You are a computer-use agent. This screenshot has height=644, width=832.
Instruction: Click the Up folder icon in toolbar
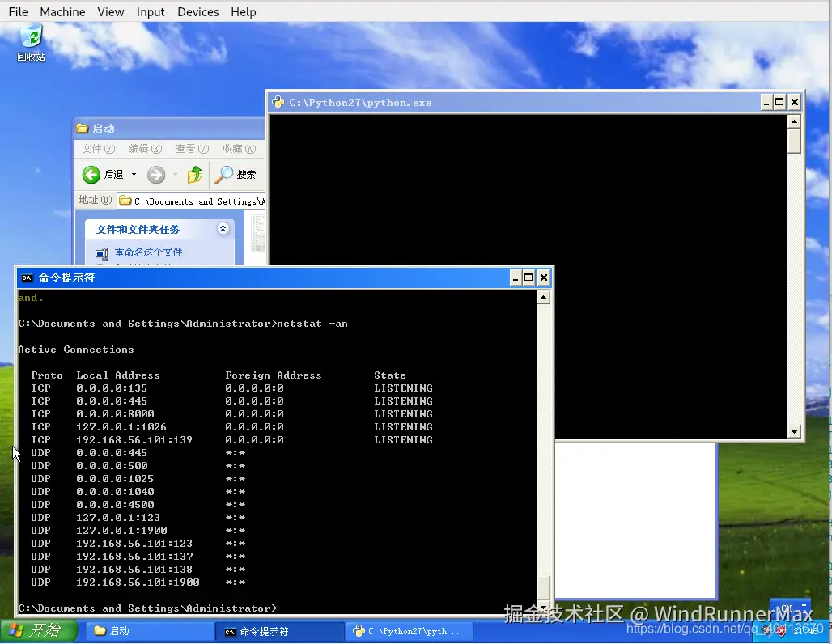click(x=195, y=175)
